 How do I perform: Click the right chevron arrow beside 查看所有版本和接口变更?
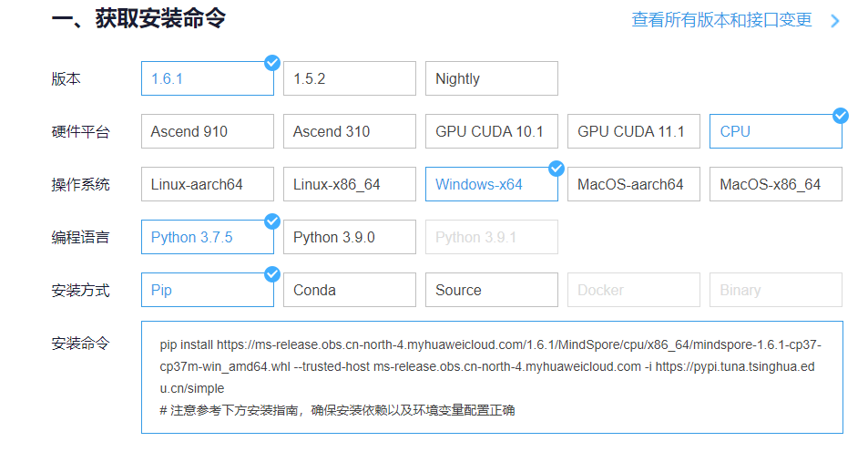(834, 20)
